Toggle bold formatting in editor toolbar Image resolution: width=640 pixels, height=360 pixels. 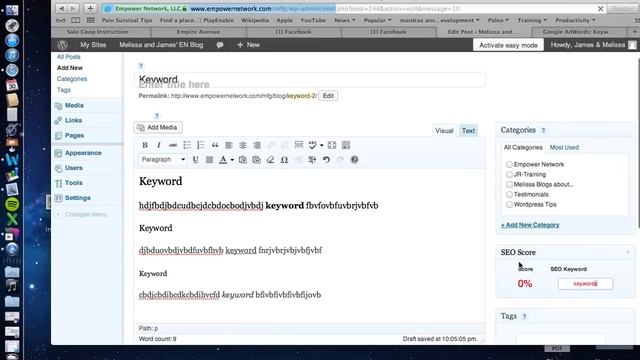[x=145, y=145]
